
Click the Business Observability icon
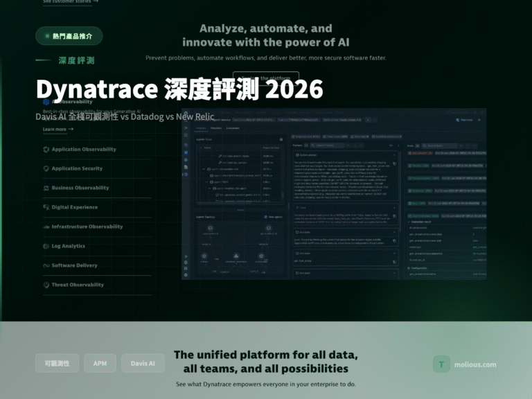click(46, 188)
